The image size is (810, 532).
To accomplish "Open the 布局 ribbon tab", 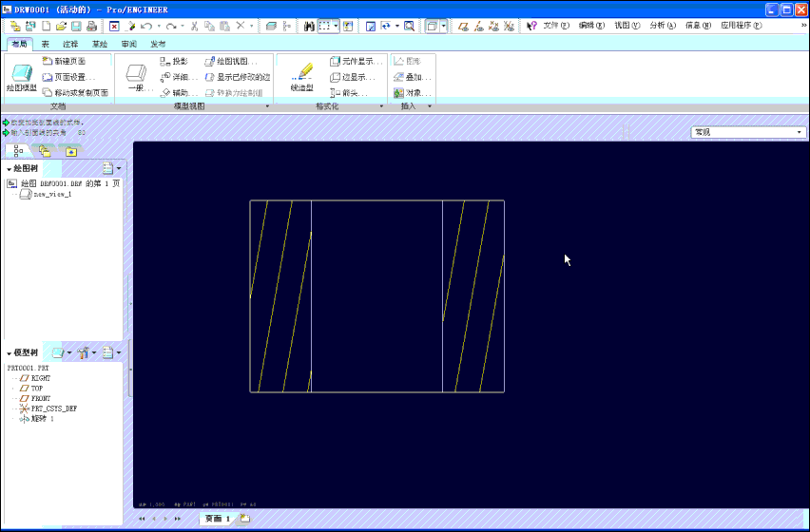I will tap(19, 44).
